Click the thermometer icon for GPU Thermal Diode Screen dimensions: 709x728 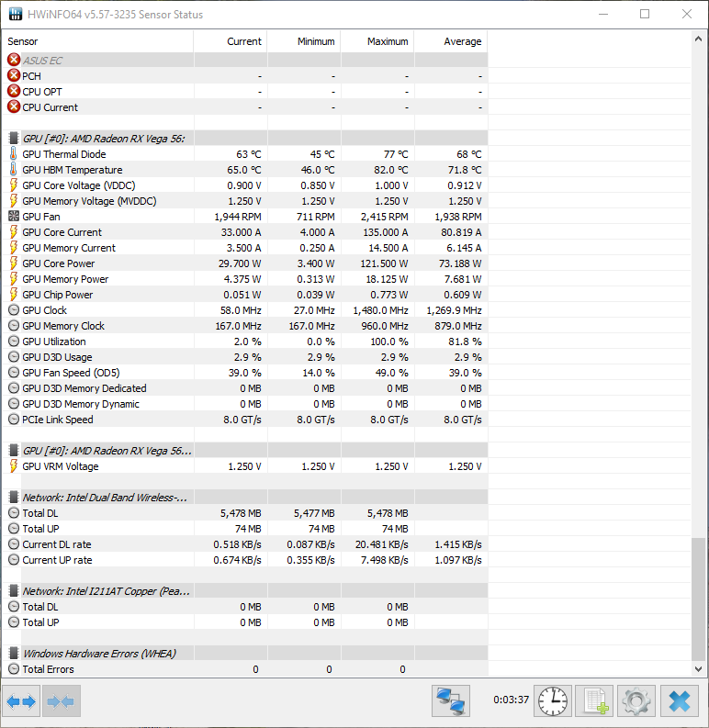click(14, 153)
